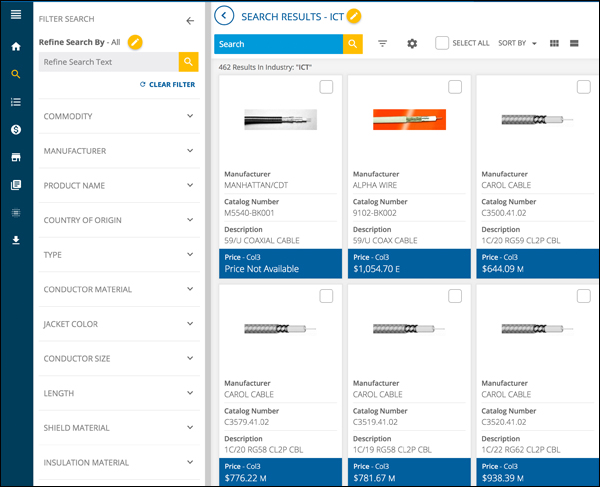Click the $644.09 price bar
Viewport: 600px width, 487px height.
pos(538,264)
